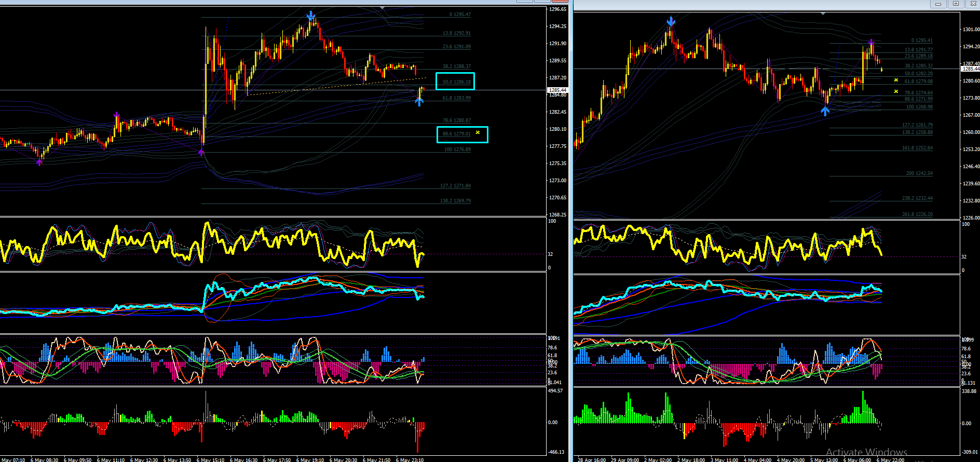Click the 138.2 1258.88 Fibonacci label
980x462 pixels.
[x=917, y=132]
